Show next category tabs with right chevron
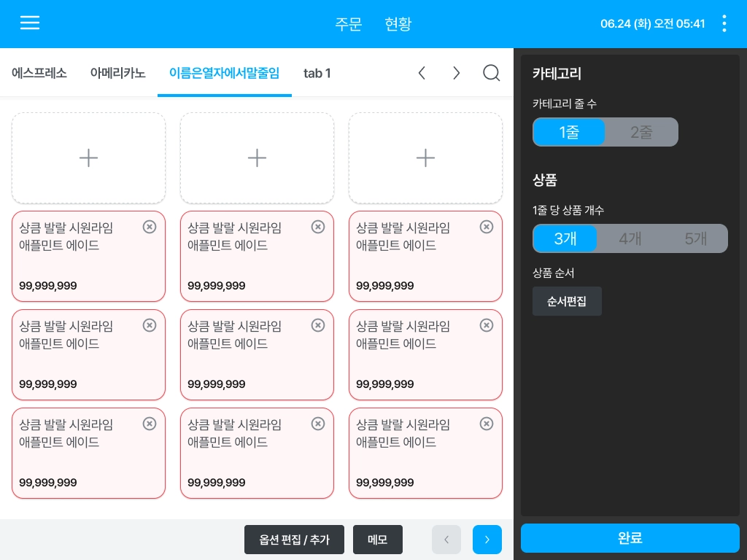The image size is (747, 560). point(457,73)
